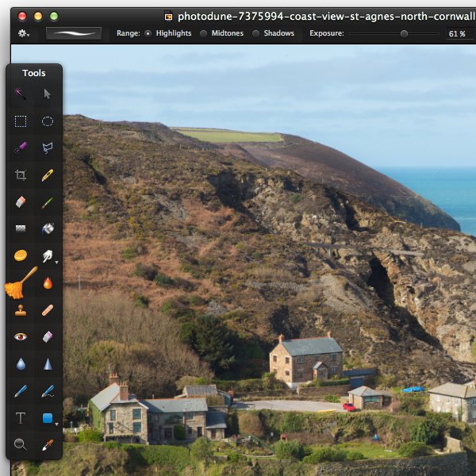Click the 61 % exposure value field
476x476 pixels.
[x=460, y=33]
